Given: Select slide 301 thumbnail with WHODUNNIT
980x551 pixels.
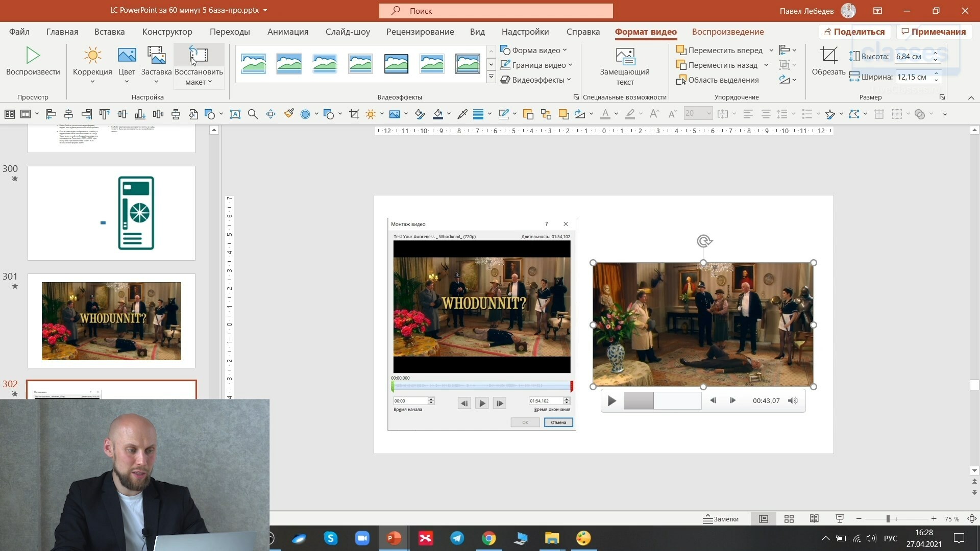Looking at the screenshot, I should click(111, 321).
